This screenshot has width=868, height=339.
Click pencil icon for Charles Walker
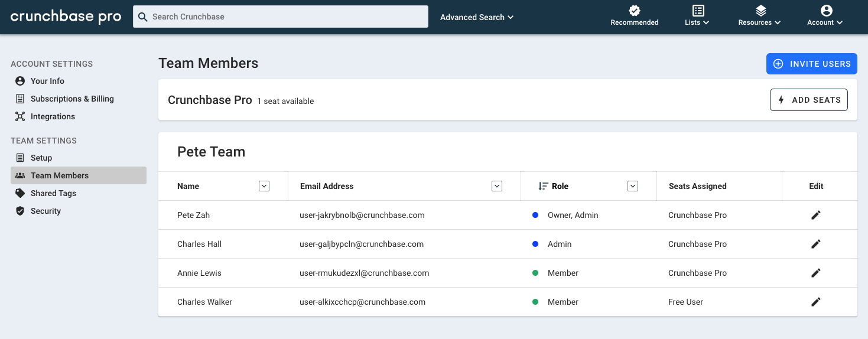(x=816, y=302)
